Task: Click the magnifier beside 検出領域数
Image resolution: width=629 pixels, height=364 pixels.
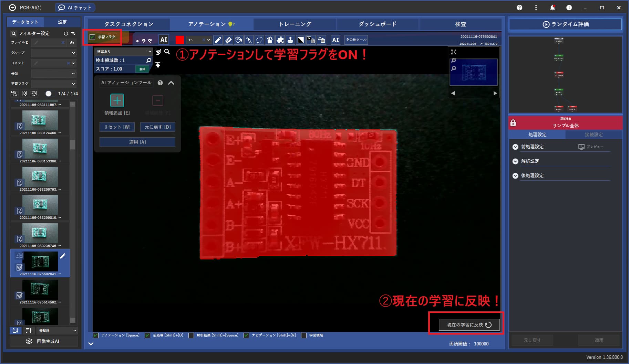Action: (149, 60)
